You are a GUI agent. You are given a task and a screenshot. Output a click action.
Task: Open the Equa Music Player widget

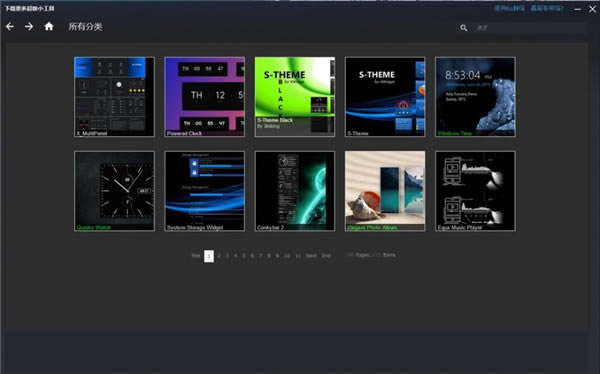pos(475,191)
